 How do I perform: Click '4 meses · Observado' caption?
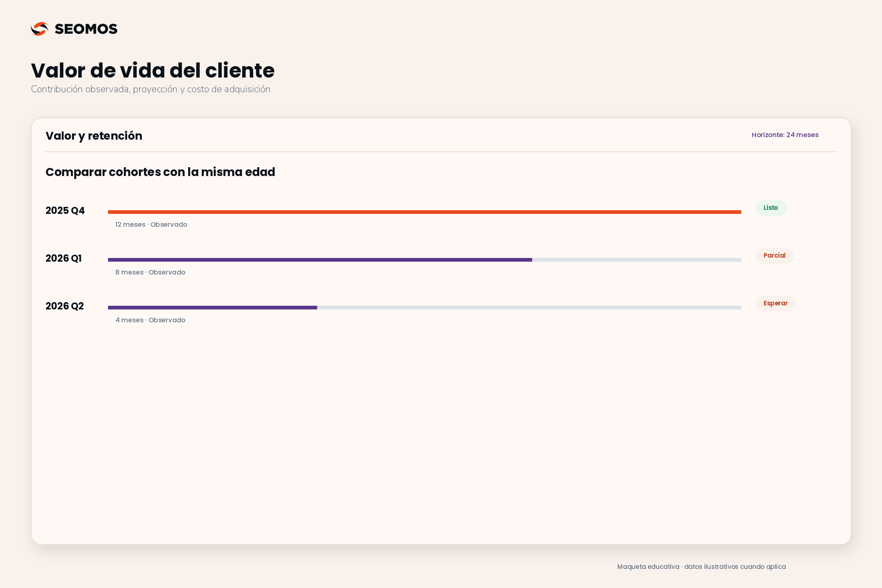click(150, 320)
